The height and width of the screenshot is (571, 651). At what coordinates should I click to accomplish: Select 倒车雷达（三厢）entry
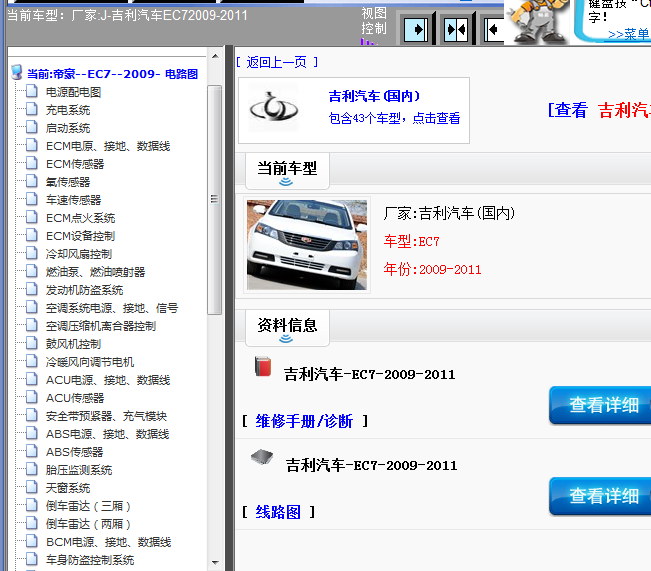coord(88,506)
